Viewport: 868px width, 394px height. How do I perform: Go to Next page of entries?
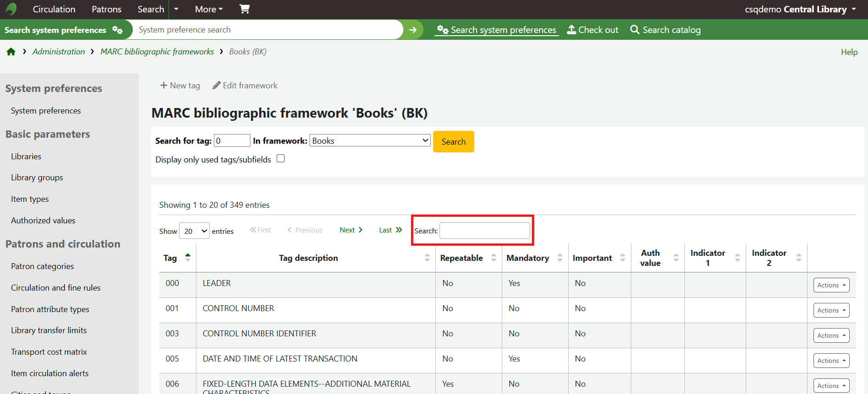point(351,230)
